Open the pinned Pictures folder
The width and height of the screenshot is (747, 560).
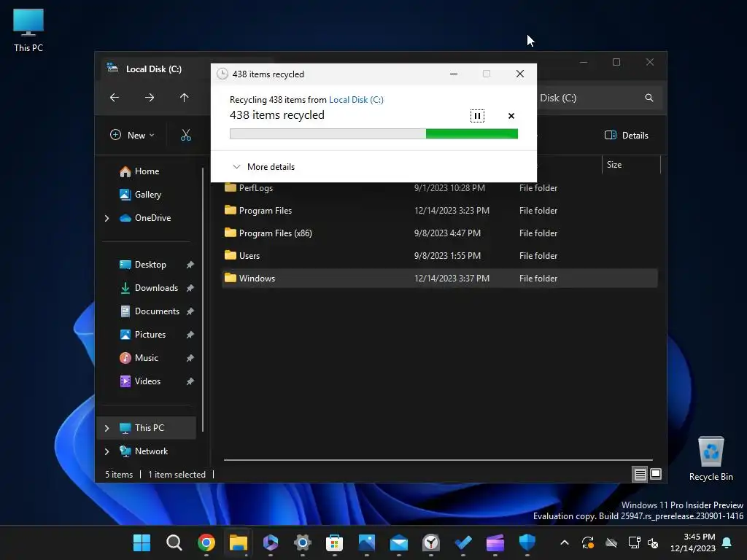[x=142, y=334]
